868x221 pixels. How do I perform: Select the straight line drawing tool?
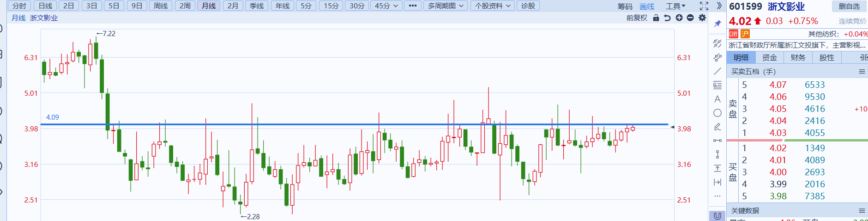pos(717,71)
